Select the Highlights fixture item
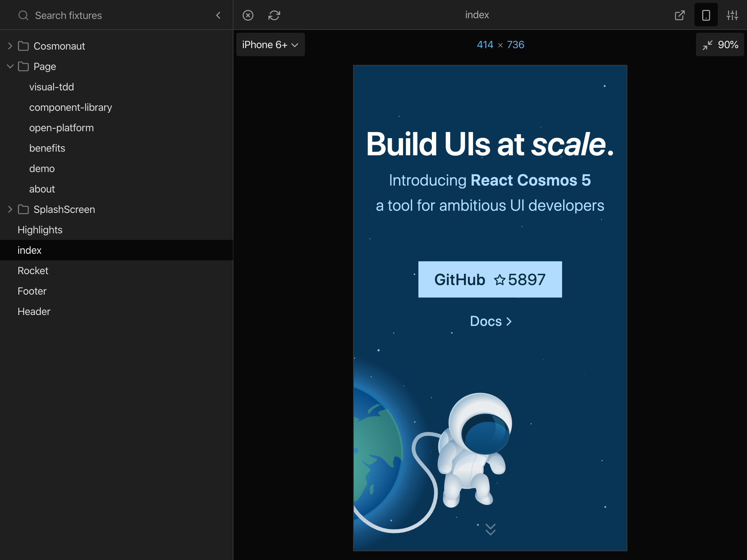Image resolution: width=747 pixels, height=560 pixels. [40, 229]
